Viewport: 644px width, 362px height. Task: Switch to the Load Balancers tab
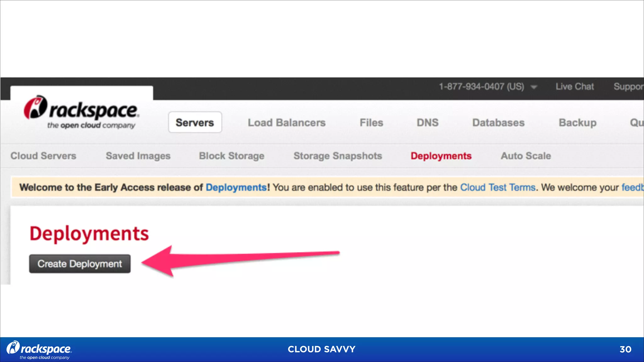[286, 123]
